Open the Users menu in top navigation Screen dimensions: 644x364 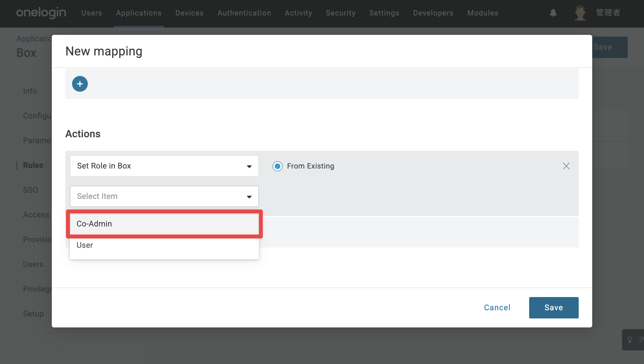pyautogui.click(x=92, y=13)
